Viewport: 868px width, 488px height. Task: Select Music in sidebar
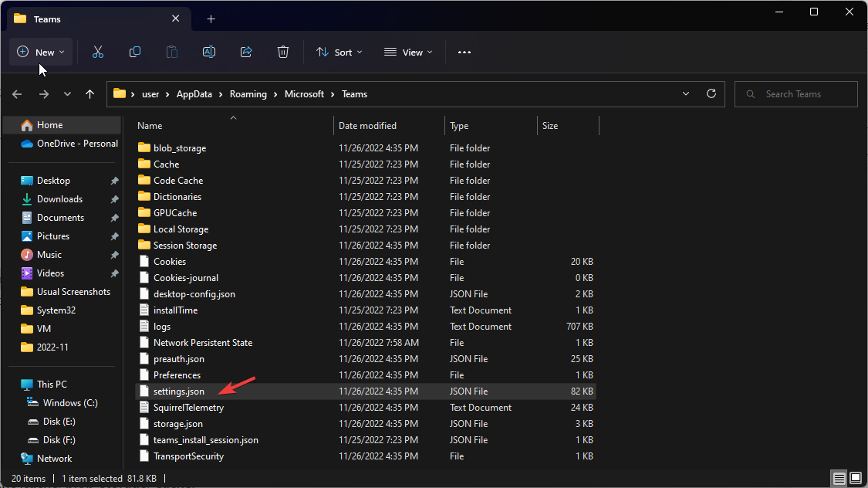coord(49,255)
